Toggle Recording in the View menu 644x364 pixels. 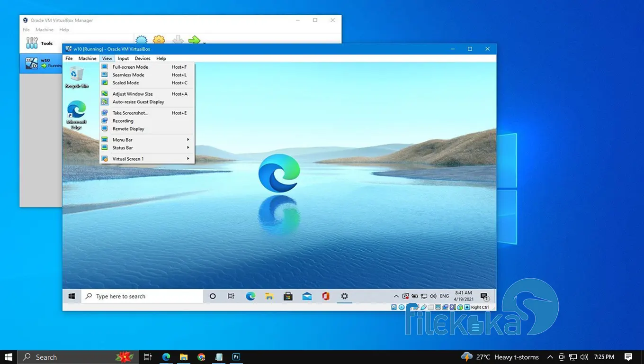[x=147, y=121]
